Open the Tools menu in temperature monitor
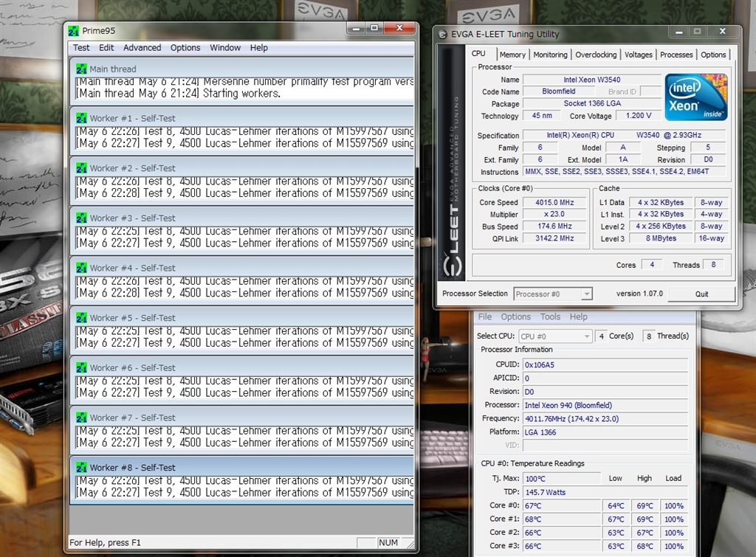Viewport: 756px width, 557px height. 550,316
